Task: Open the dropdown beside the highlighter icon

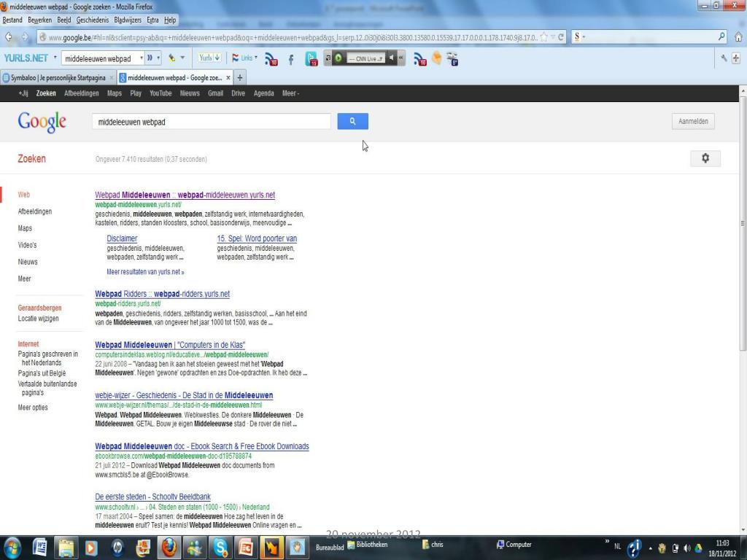Action: pos(182,58)
